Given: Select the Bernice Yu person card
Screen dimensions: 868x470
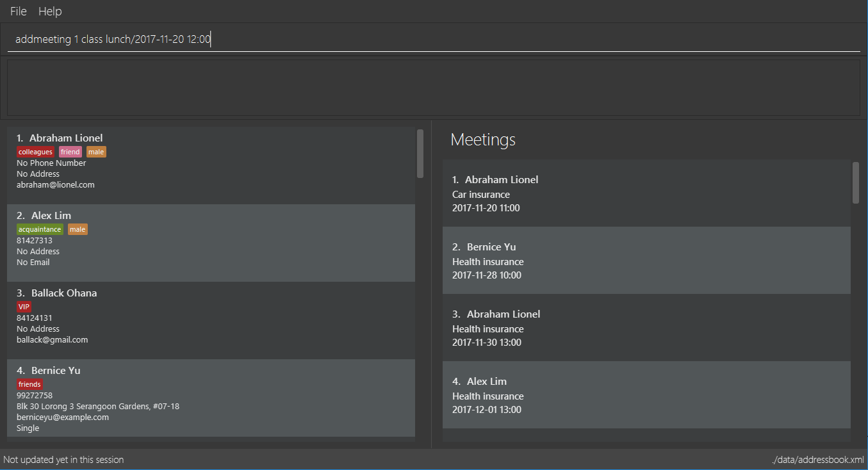Looking at the screenshot, I should [211, 398].
